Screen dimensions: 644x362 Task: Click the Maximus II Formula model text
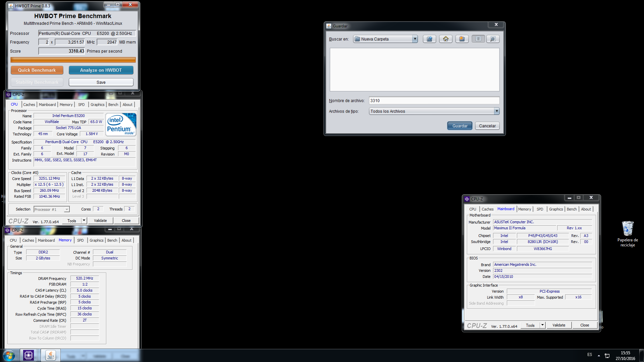tap(509, 228)
